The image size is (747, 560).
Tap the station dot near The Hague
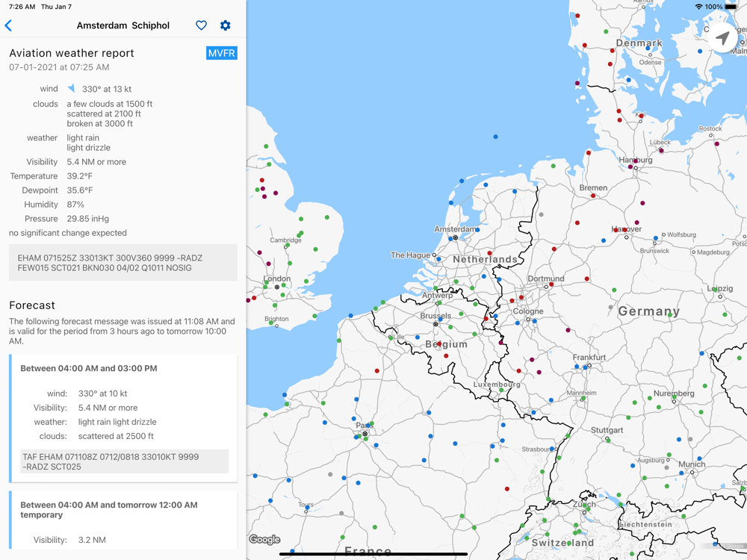click(x=438, y=260)
